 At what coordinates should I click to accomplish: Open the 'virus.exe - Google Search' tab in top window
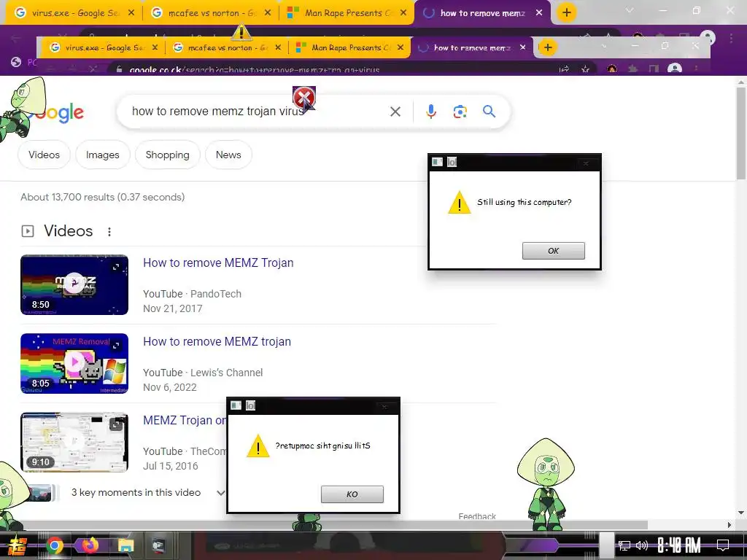coord(74,13)
